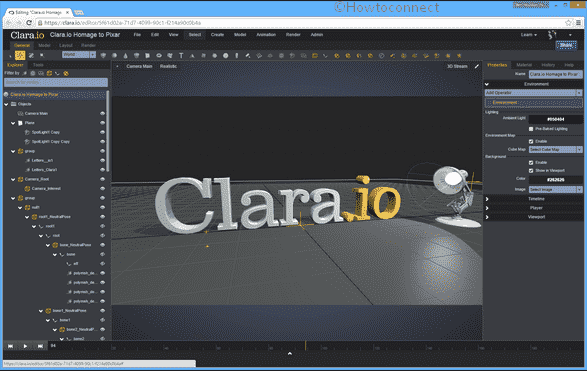Toggle visibility of Camera Main
The width and height of the screenshot is (587, 371).
[102, 113]
